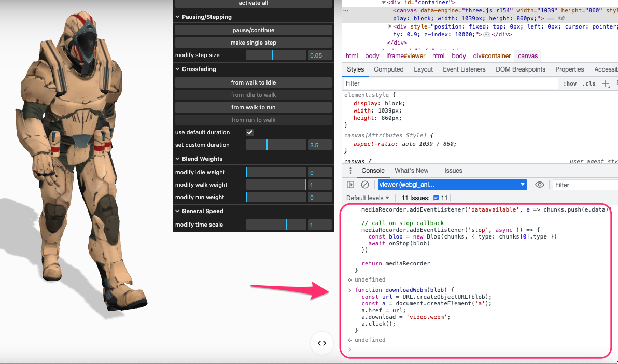Open the 11 Issues badge
618x364 pixels.
tap(424, 198)
